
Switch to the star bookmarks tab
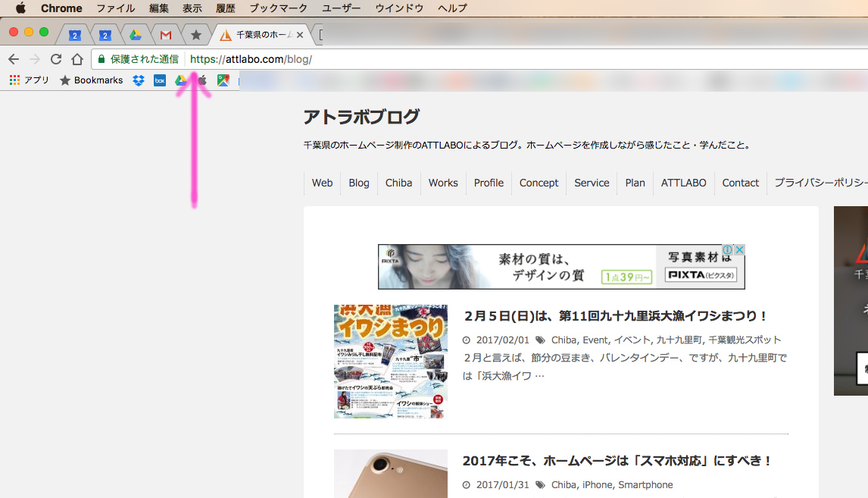(196, 35)
